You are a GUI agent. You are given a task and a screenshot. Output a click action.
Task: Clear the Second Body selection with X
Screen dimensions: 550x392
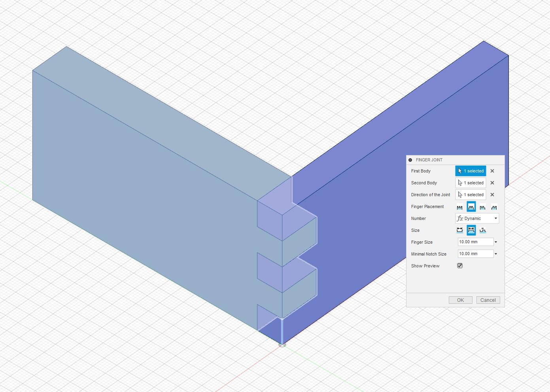tap(492, 183)
